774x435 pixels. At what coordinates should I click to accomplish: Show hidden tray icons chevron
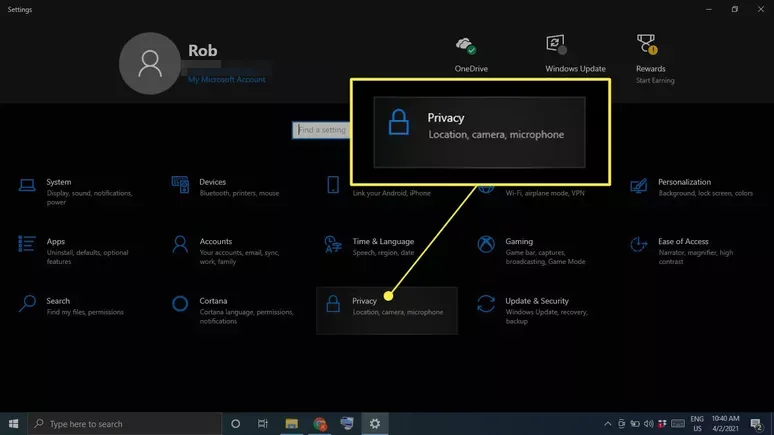coord(608,424)
